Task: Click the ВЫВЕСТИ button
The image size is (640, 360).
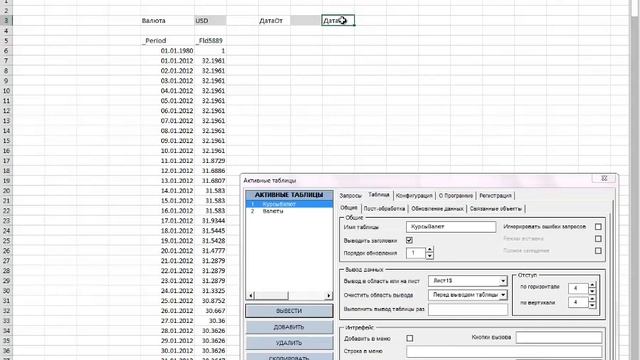Action: pyautogui.click(x=289, y=311)
